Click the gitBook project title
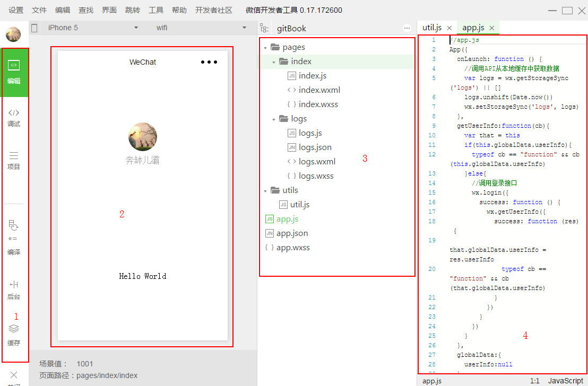 coord(291,29)
